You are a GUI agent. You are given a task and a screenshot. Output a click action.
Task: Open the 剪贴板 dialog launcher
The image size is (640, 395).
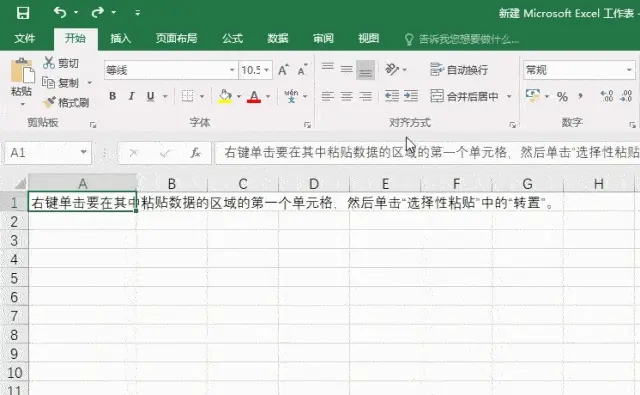point(93,125)
